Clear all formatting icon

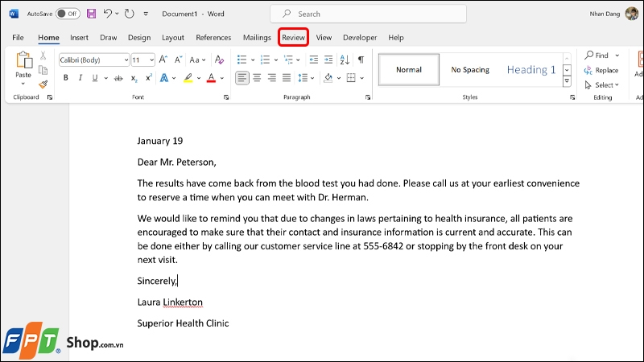coord(219,60)
